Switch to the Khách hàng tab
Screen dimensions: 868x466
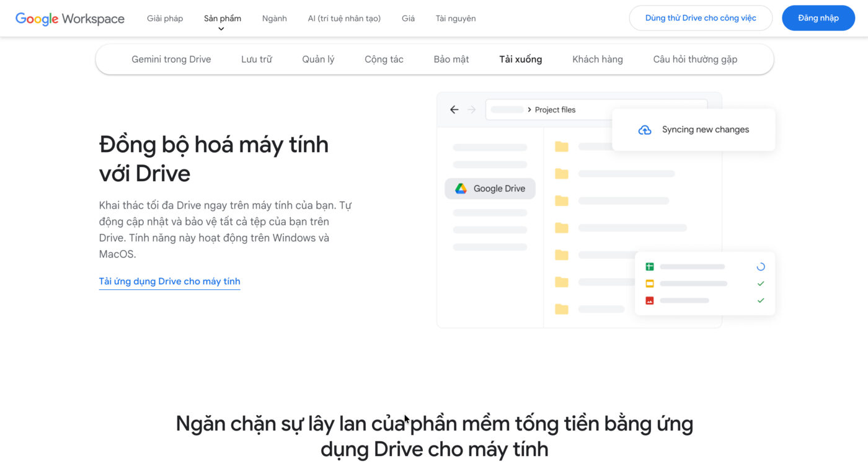point(598,60)
